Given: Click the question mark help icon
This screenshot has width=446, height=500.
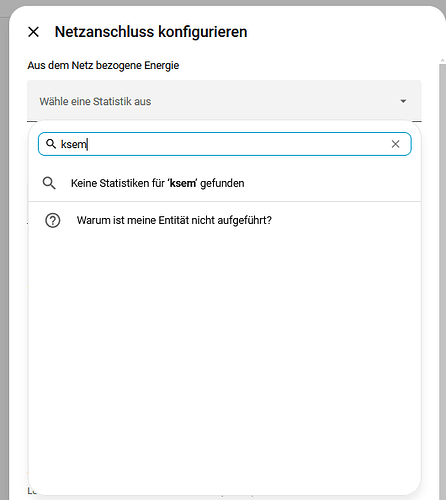Looking at the screenshot, I should 53,220.
